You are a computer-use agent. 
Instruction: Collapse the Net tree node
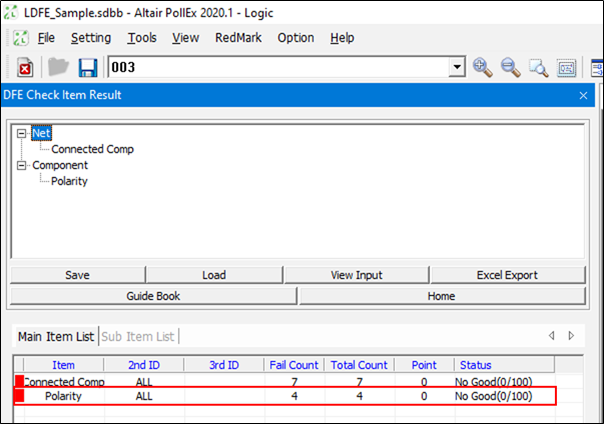(x=22, y=132)
